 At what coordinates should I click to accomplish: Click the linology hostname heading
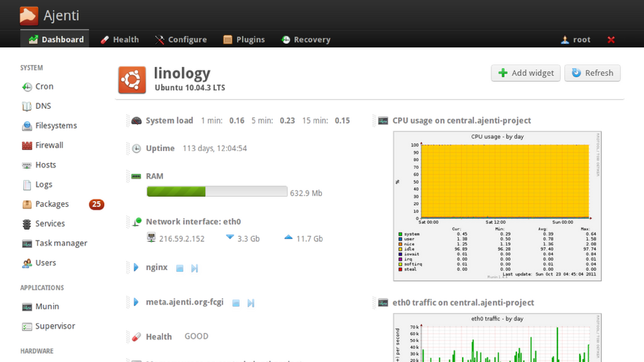click(182, 74)
